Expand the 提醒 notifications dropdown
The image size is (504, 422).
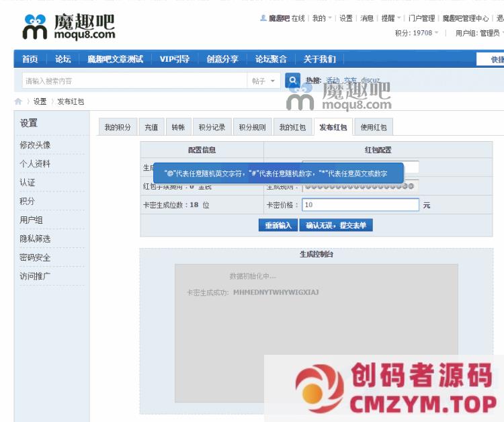tap(390, 18)
